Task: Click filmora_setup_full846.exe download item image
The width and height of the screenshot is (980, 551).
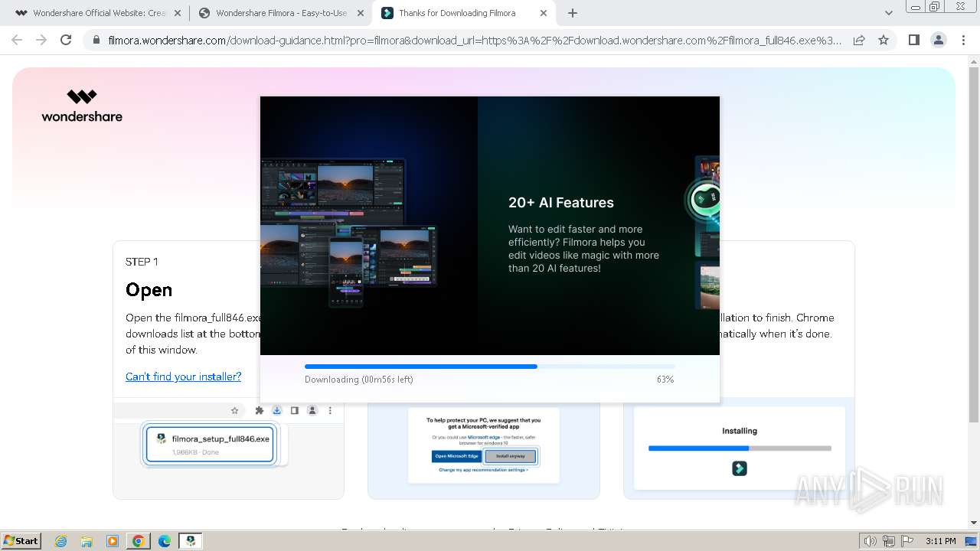Action: point(210,444)
